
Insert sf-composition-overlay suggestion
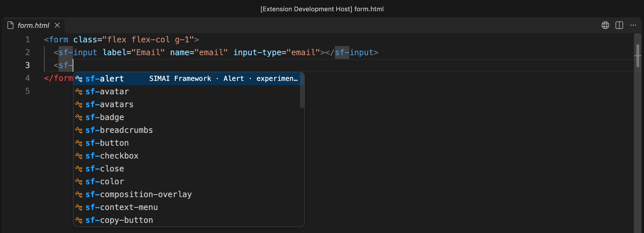click(189, 194)
